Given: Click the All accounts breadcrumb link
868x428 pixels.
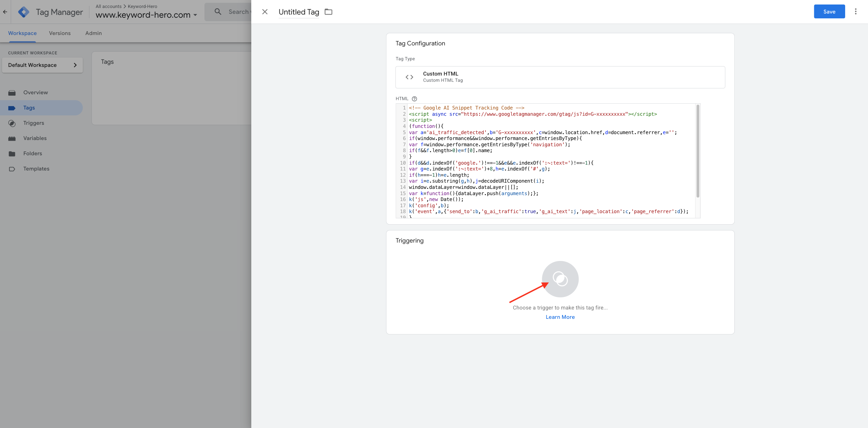Looking at the screenshot, I should [108, 6].
